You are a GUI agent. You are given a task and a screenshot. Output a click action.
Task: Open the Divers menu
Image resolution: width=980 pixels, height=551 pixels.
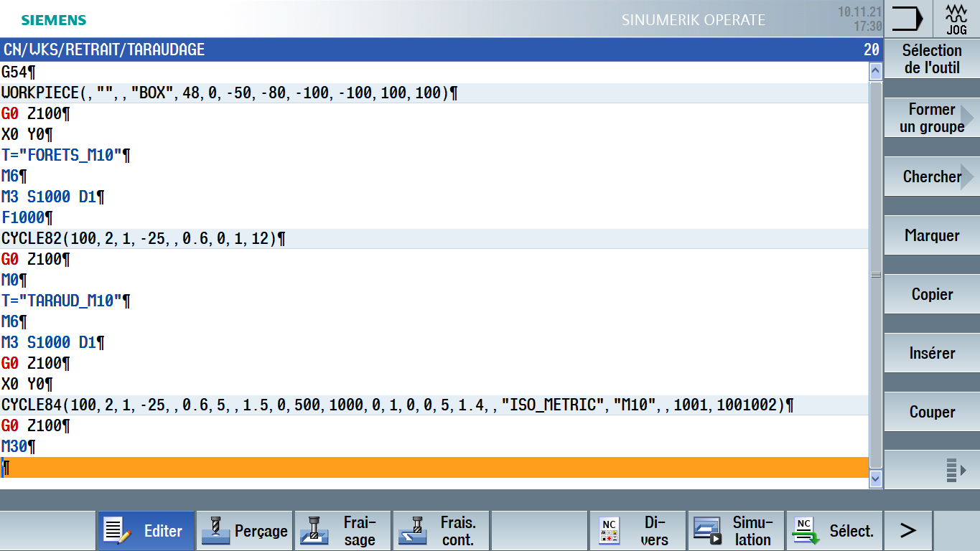click(638, 531)
